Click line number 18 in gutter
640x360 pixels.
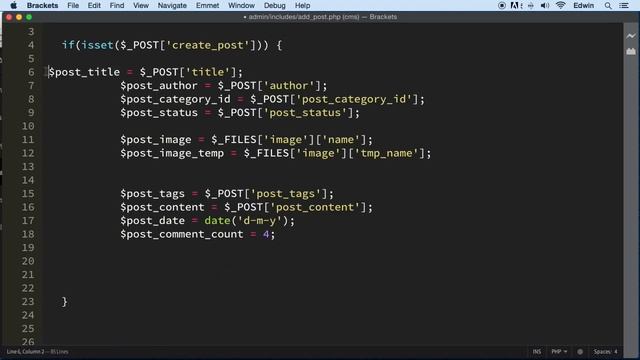pos(28,234)
